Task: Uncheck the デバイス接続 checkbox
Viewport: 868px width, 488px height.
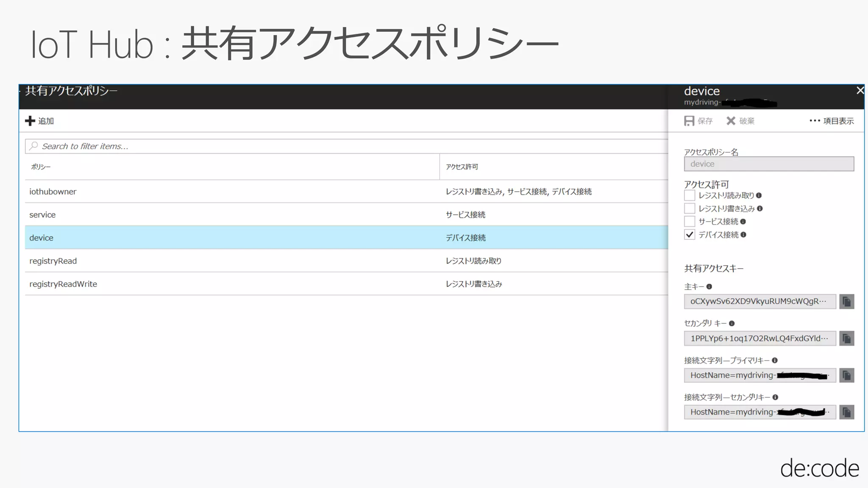Action: (x=690, y=235)
